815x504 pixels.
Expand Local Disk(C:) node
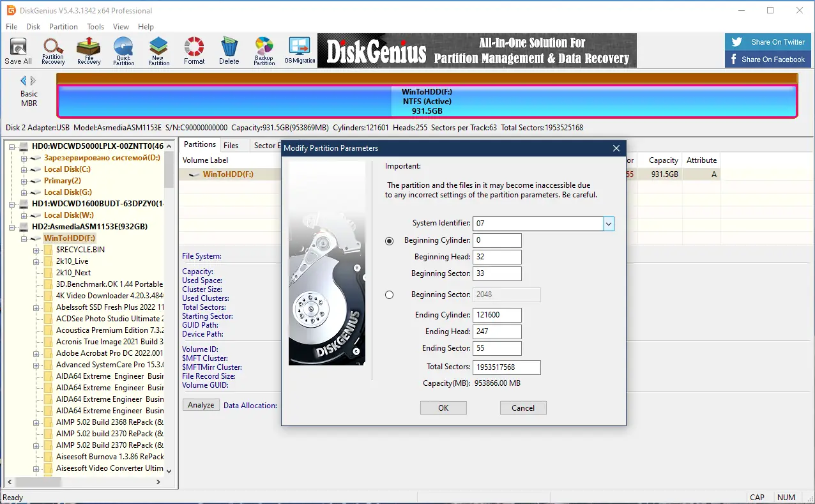pos(24,169)
